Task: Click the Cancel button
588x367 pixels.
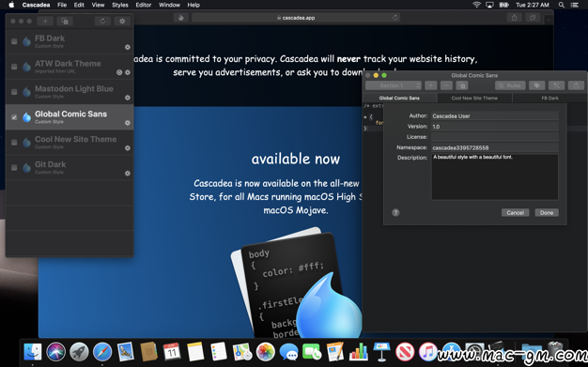Action: click(x=516, y=212)
